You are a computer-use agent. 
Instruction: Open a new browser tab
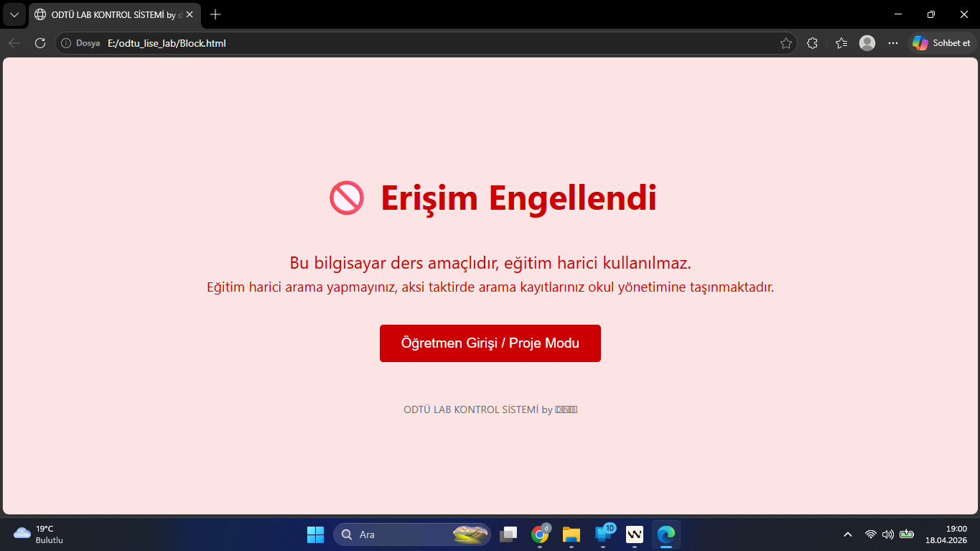tap(214, 14)
